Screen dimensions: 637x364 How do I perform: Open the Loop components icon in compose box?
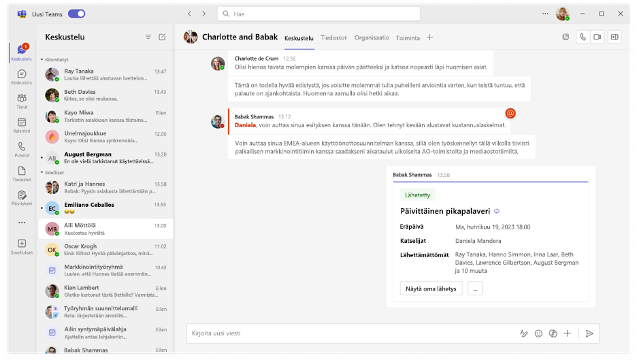point(553,333)
